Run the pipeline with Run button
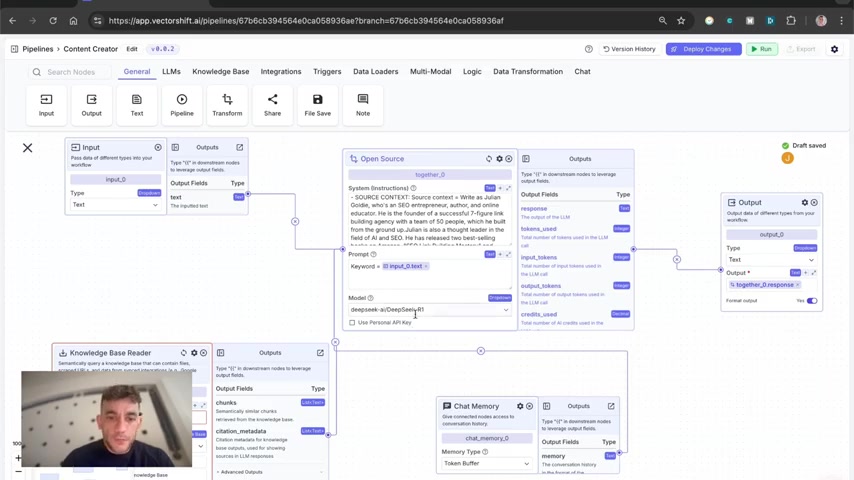 pyautogui.click(x=761, y=49)
